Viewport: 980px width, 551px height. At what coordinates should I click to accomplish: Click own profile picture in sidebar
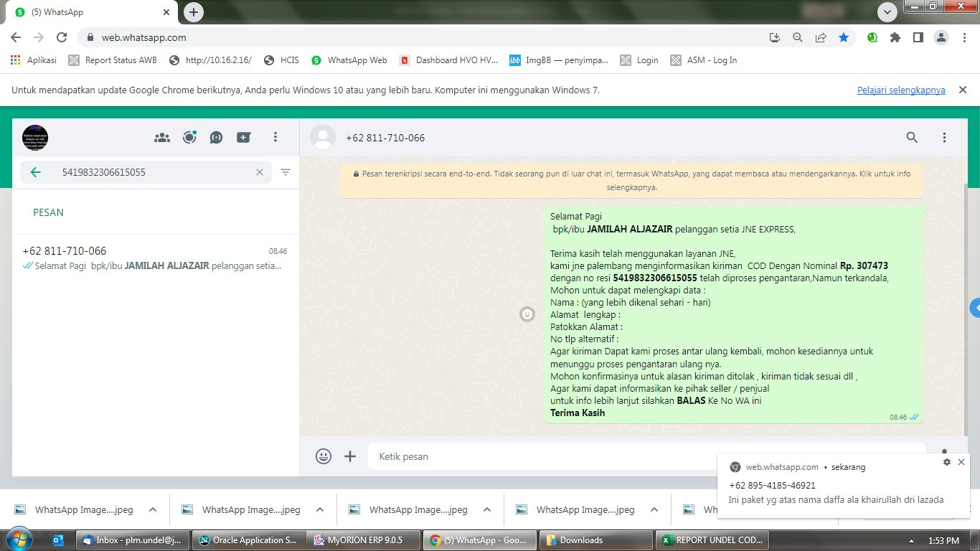point(35,137)
